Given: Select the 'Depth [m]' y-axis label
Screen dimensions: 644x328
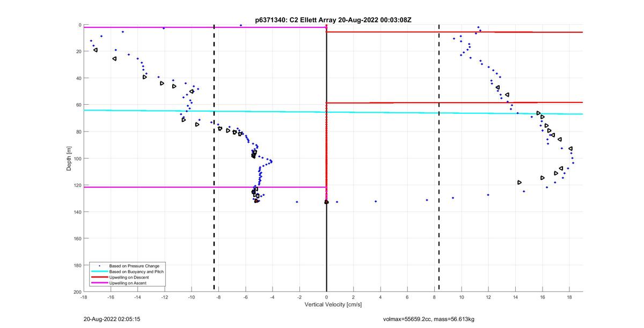Looking at the screenshot, I should point(69,158).
